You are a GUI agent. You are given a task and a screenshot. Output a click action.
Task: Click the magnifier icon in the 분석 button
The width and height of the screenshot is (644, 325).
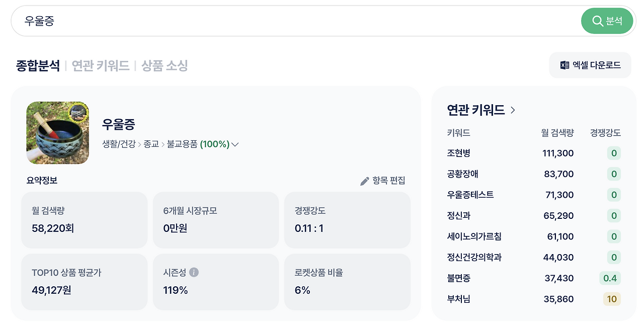point(598,21)
